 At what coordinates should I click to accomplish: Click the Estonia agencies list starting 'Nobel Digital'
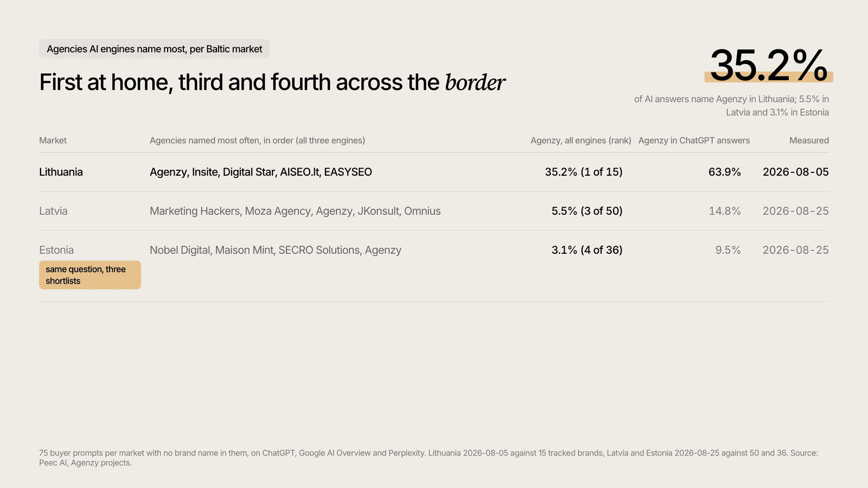click(x=276, y=250)
